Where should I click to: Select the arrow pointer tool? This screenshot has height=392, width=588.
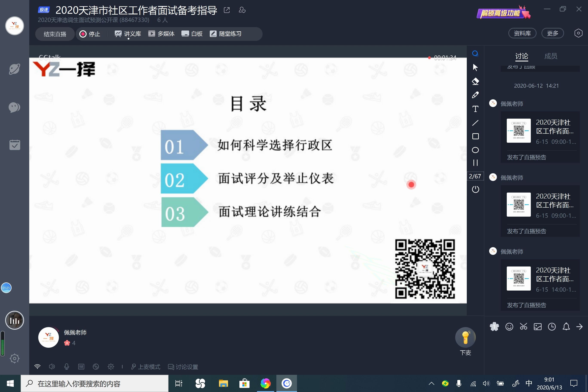[x=475, y=67]
